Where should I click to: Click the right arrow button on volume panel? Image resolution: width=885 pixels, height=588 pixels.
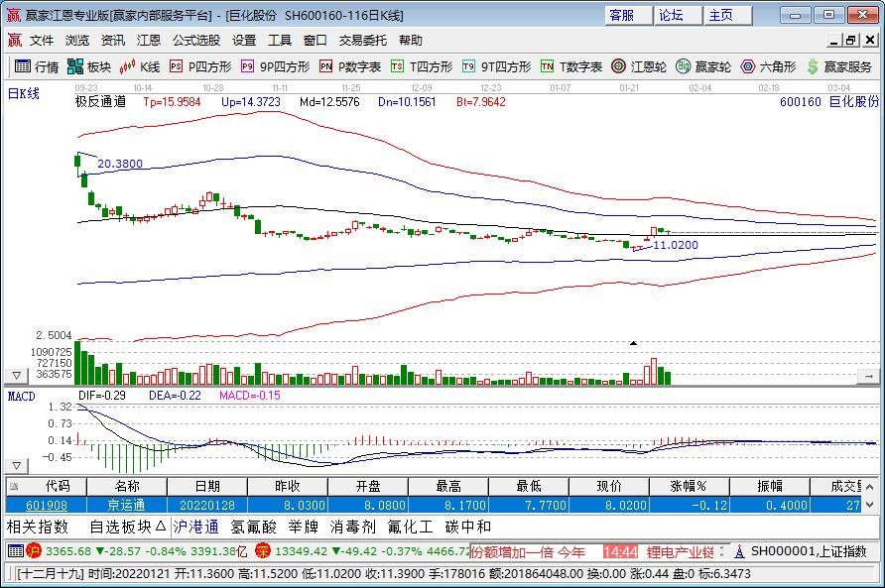coord(869,376)
